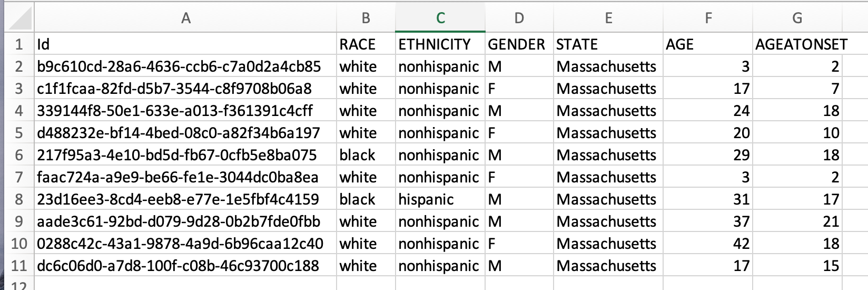Click the AGEATONSET header cell
This screenshot has height=290, width=868.
point(797,44)
